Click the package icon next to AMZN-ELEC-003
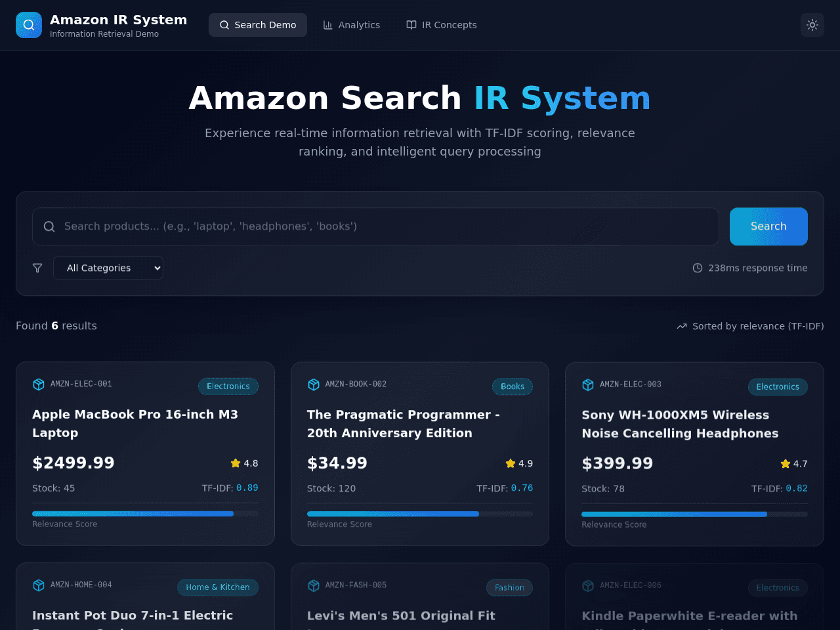The height and width of the screenshot is (630, 840). 588,385
